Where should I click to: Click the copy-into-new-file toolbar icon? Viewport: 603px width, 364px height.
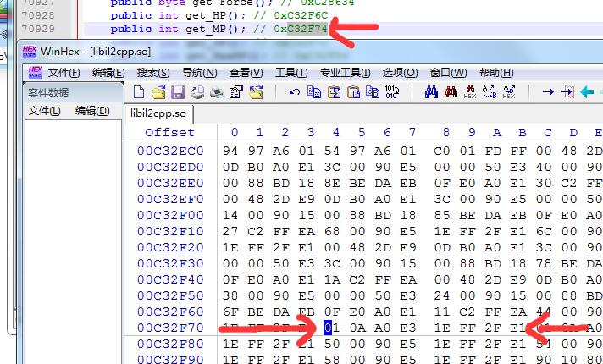pos(334,92)
